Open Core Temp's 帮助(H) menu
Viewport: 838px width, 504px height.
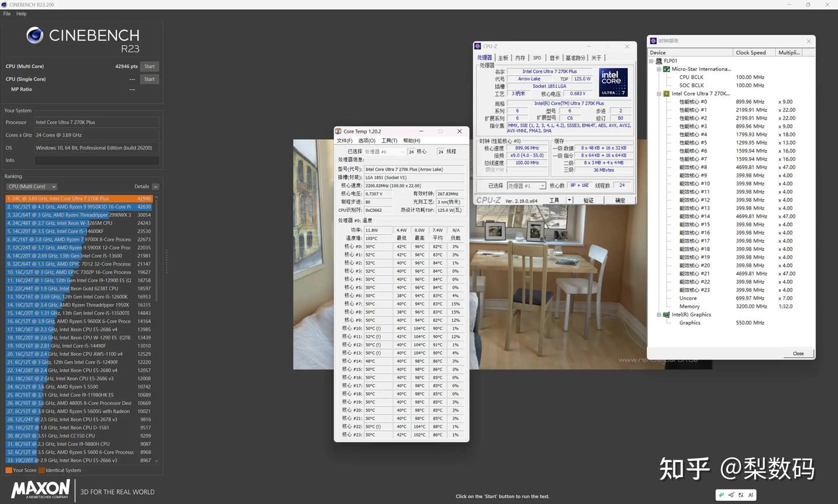pyautogui.click(x=411, y=141)
